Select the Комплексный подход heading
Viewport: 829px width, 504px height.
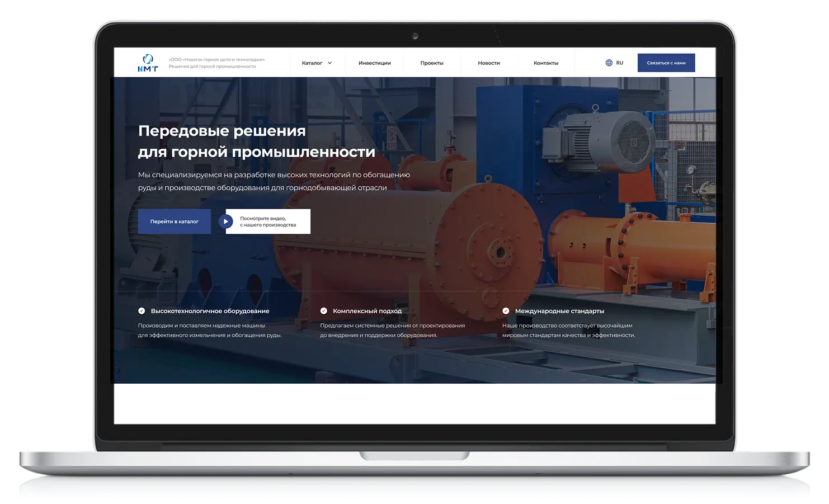[367, 311]
